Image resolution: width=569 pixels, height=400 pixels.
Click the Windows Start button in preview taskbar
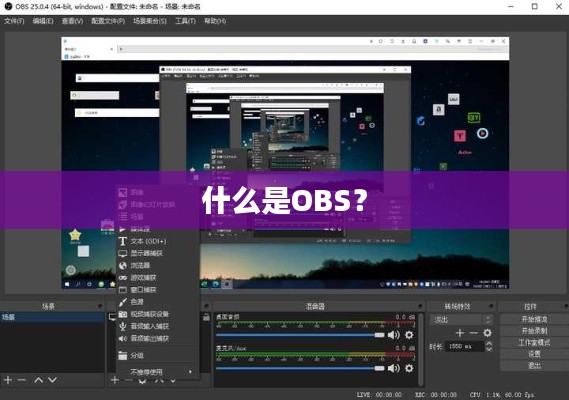pos(67,284)
